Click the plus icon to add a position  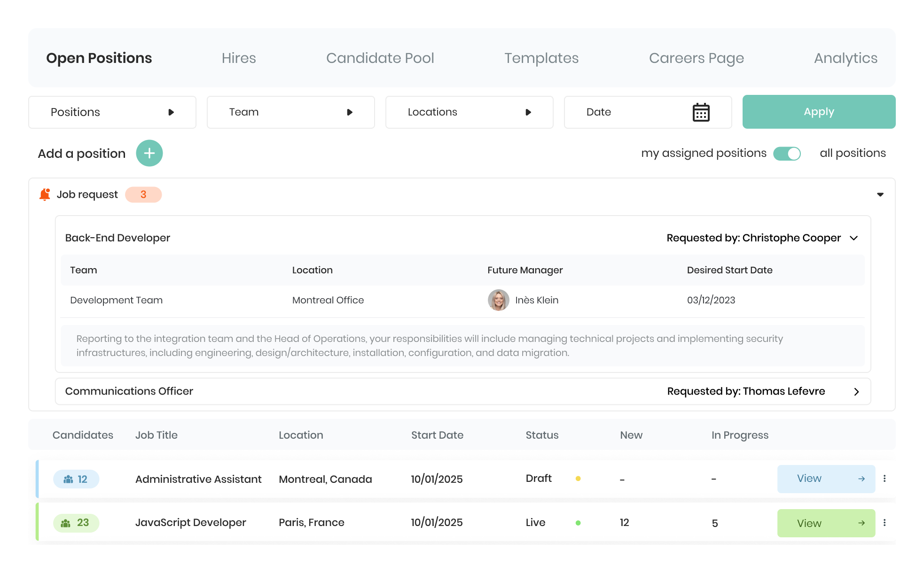point(149,153)
